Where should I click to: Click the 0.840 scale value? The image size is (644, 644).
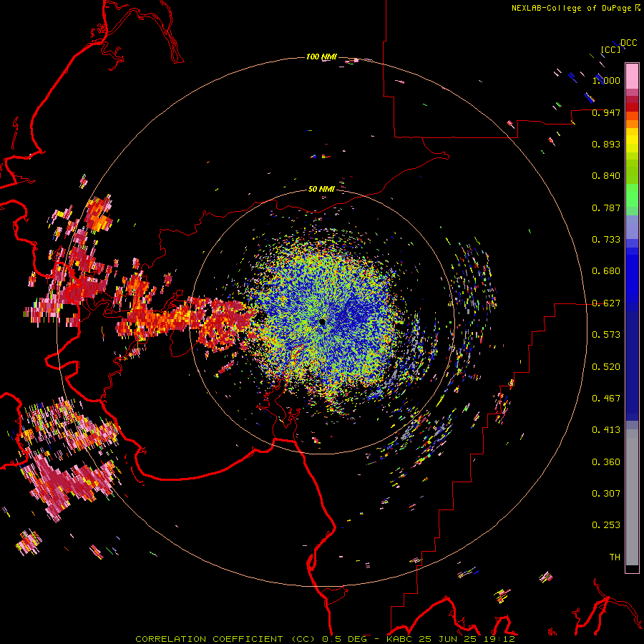click(606, 176)
